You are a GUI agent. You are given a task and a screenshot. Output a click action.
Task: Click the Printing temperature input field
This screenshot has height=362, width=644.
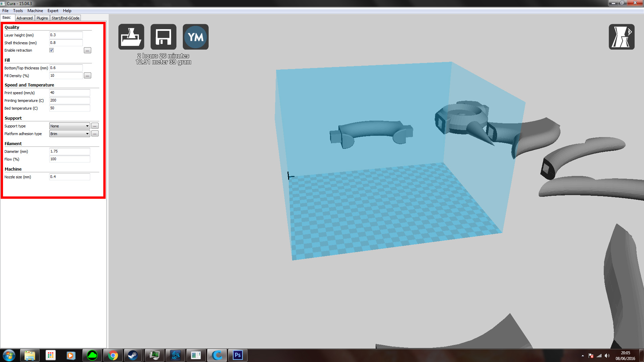click(x=69, y=101)
